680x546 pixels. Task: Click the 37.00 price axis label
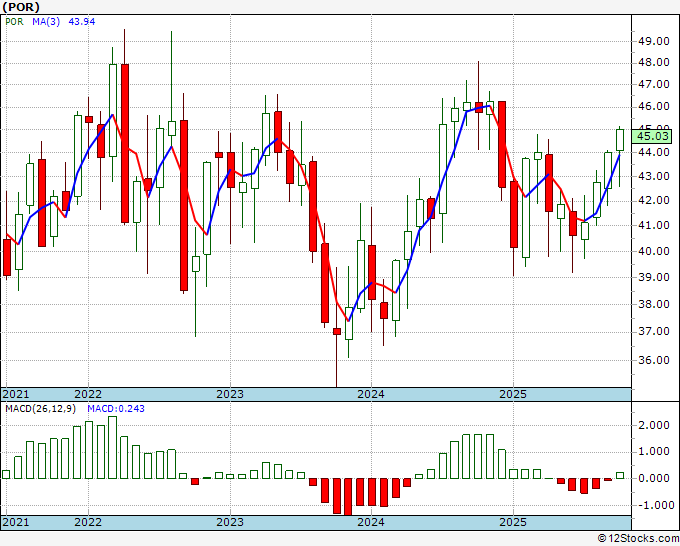click(654, 332)
